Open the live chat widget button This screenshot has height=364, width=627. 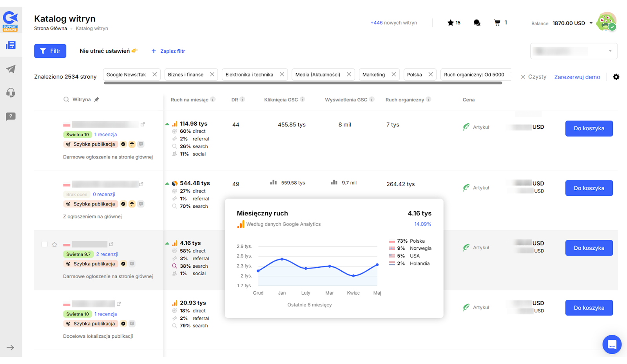pos(612,344)
